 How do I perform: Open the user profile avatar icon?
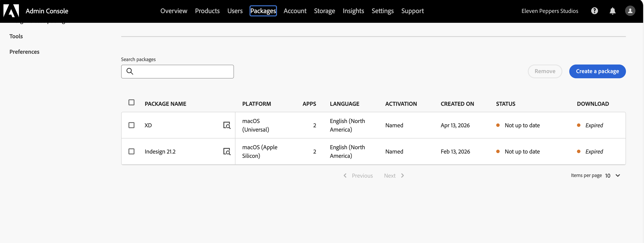click(x=630, y=11)
